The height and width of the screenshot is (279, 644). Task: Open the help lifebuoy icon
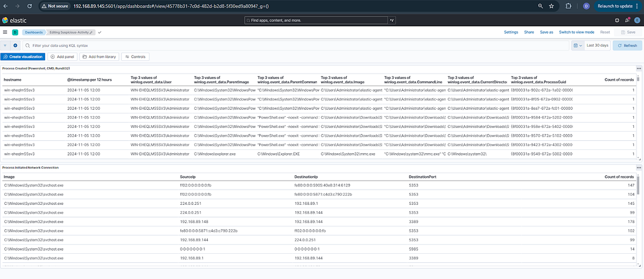618,20
